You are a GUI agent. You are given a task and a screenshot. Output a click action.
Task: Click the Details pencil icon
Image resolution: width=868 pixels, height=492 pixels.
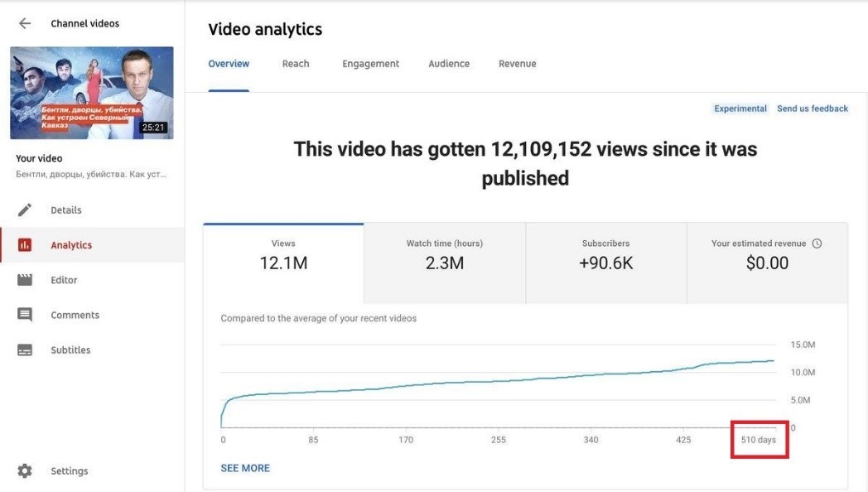pos(25,210)
